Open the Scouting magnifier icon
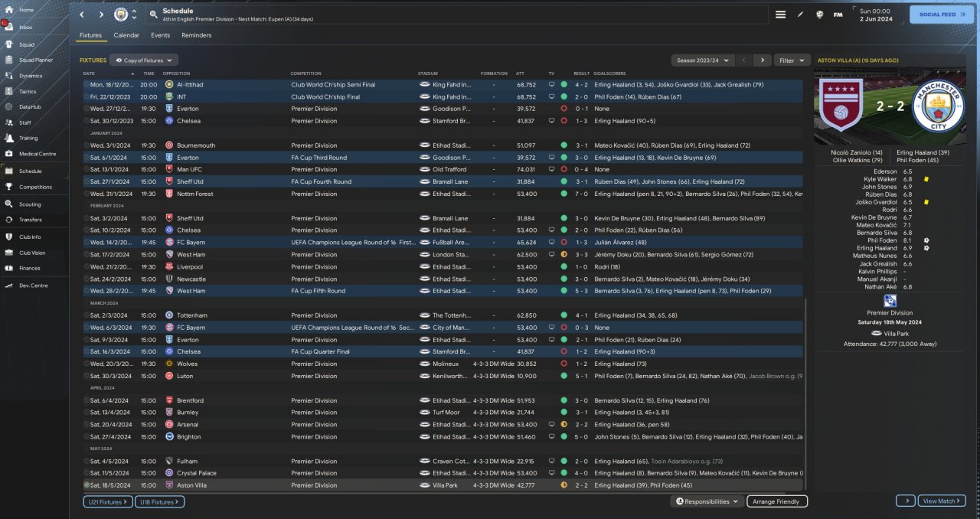This screenshot has height=519, width=980. tap(8, 204)
